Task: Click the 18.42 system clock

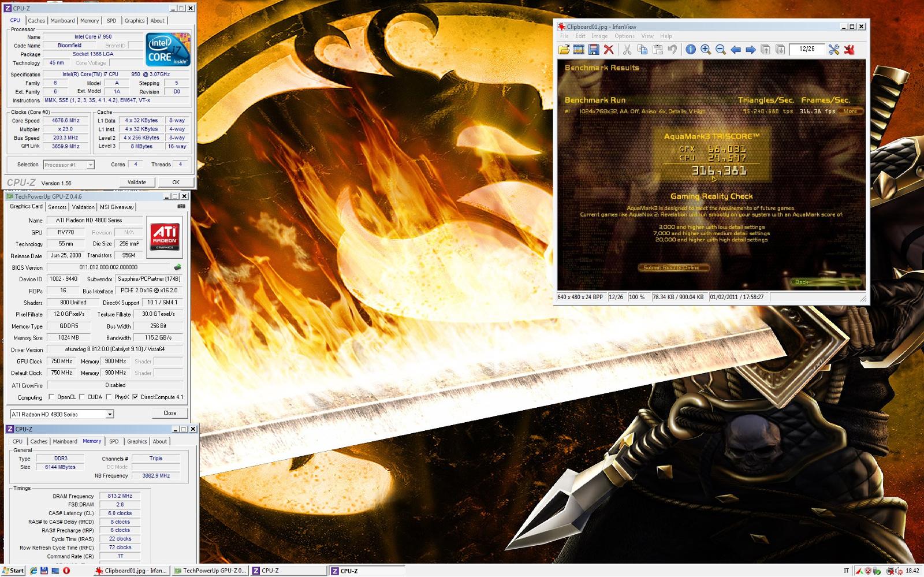Action: point(912,571)
